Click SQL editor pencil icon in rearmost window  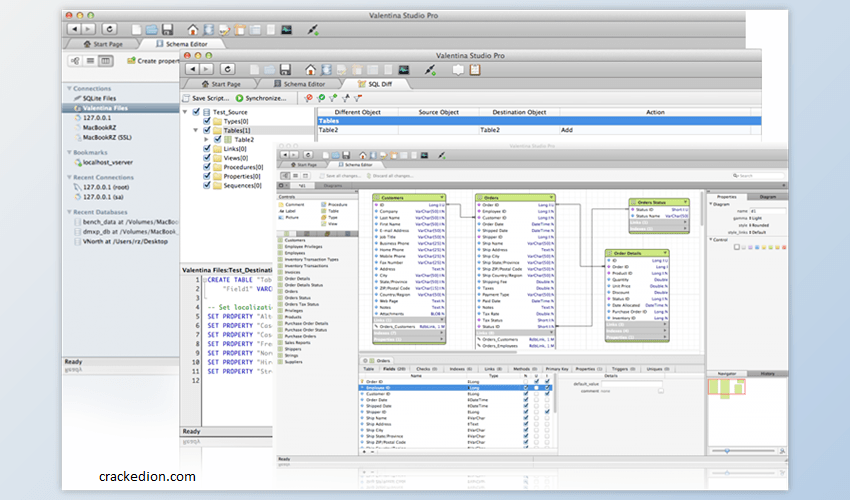coord(224,30)
